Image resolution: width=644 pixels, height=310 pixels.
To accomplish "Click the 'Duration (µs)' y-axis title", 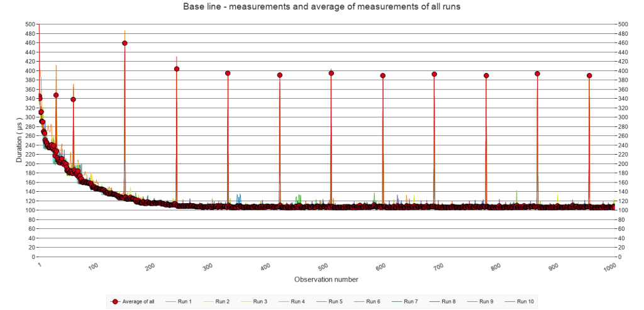I will click(x=19, y=140).
